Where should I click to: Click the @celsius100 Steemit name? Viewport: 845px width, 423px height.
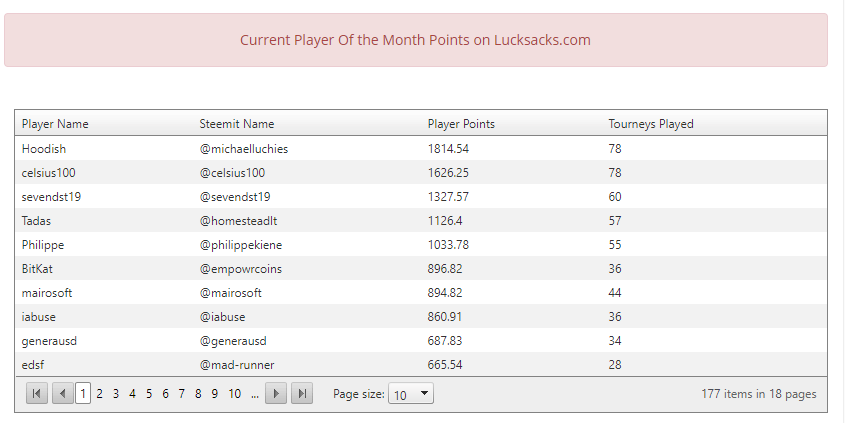[232, 173]
